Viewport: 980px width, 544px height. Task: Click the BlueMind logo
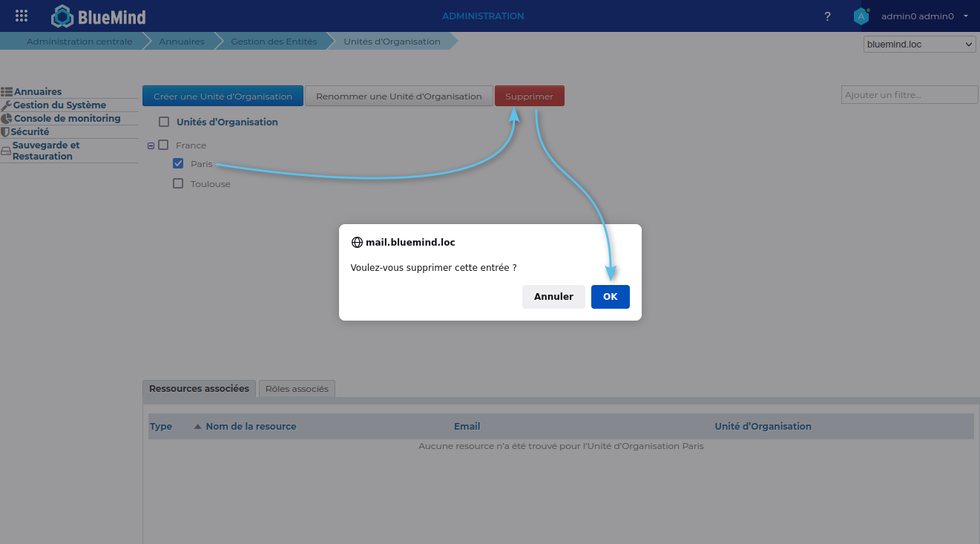pos(99,16)
